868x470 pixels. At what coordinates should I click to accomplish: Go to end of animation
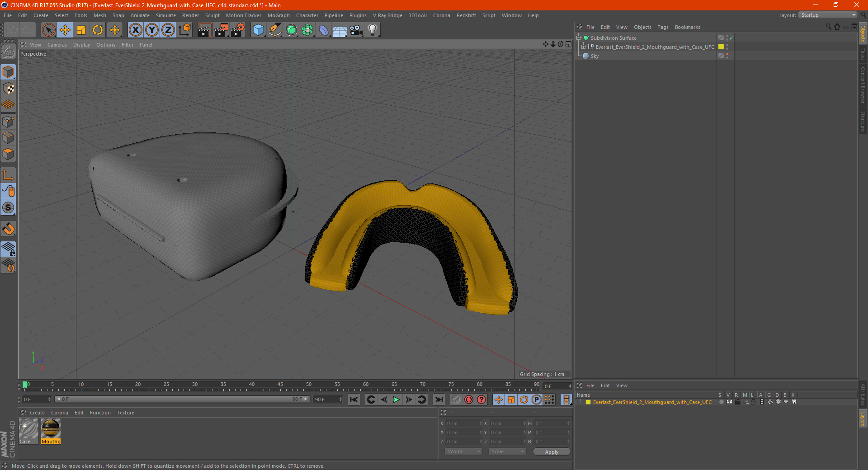tap(439, 399)
